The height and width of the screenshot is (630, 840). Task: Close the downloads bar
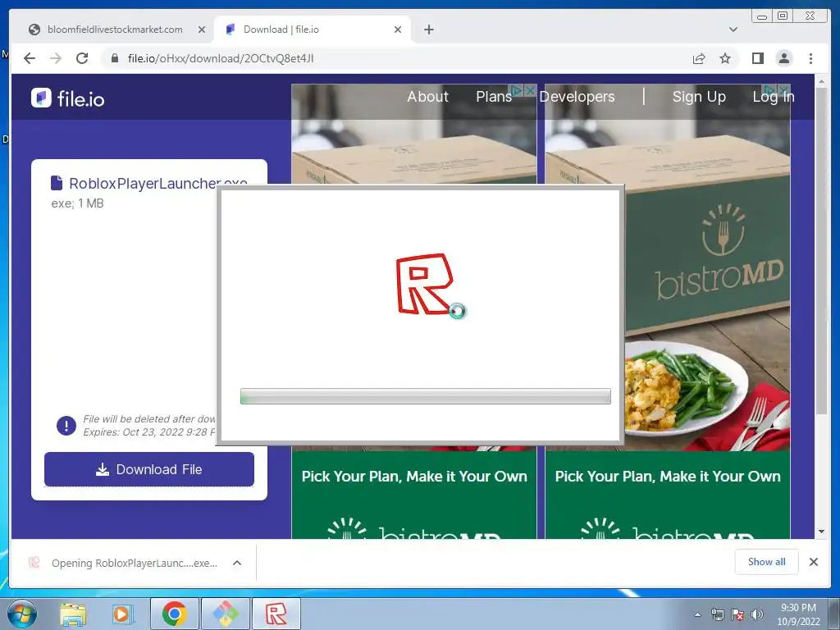pos(813,561)
